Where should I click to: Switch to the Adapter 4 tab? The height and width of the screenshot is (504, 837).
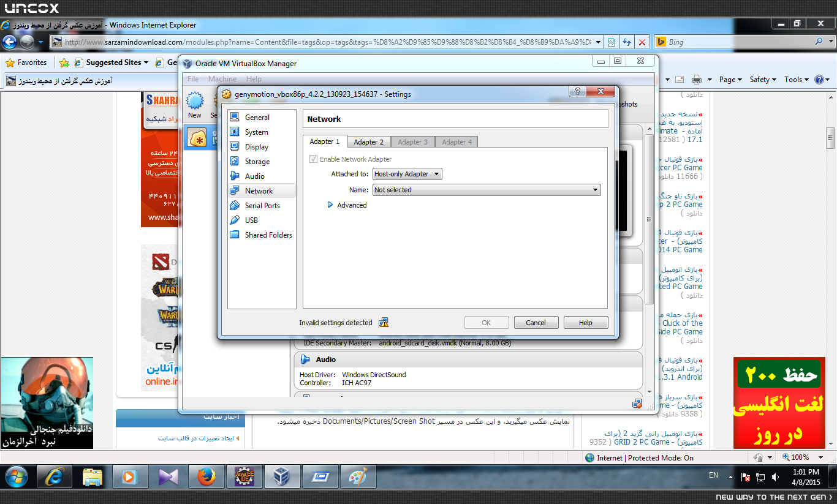pos(457,142)
